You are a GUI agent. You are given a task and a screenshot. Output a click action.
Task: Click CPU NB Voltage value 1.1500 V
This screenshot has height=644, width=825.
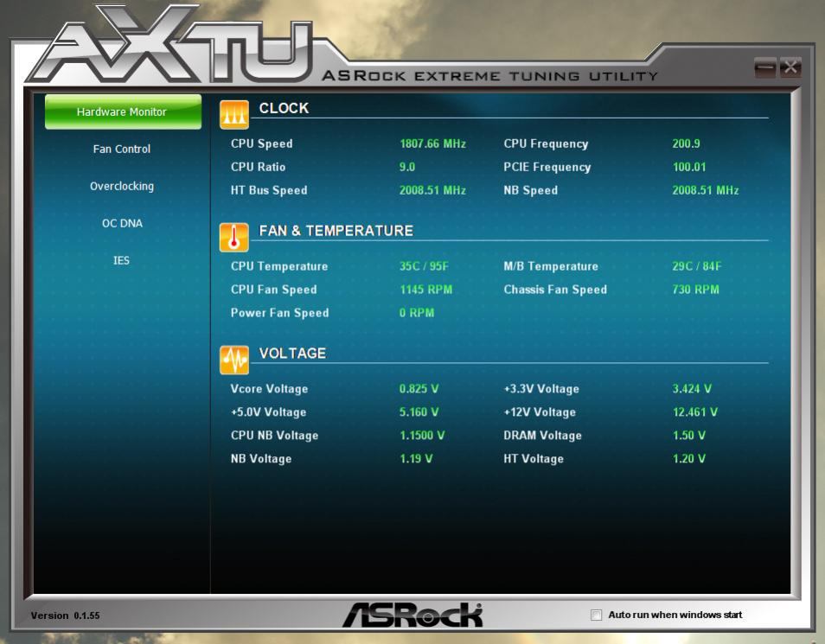pyautogui.click(x=422, y=435)
